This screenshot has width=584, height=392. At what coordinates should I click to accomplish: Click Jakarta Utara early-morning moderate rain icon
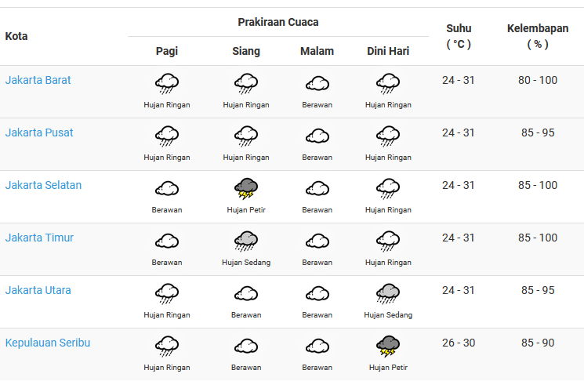pos(388,294)
